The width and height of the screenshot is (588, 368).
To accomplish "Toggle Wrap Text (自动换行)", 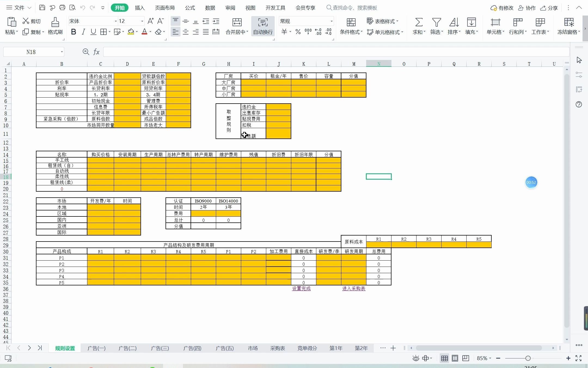I will point(263,23).
